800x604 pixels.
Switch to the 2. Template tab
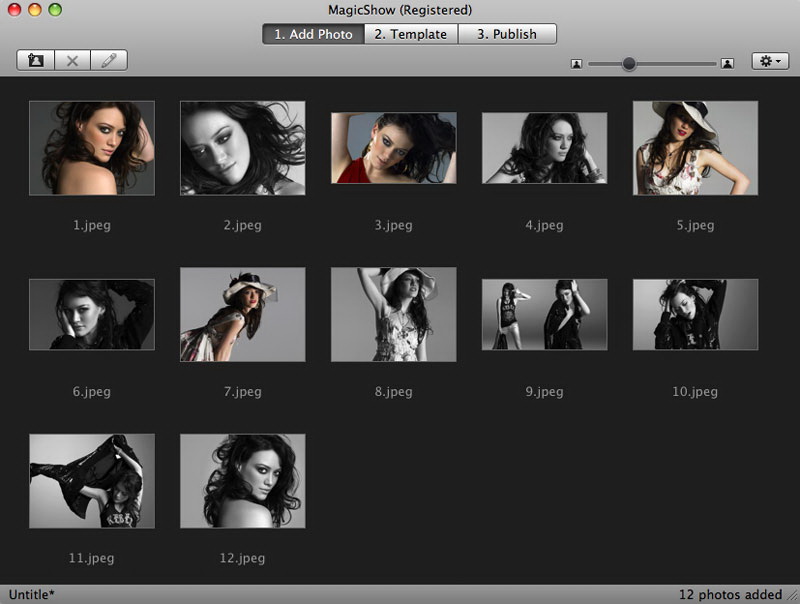coord(410,34)
